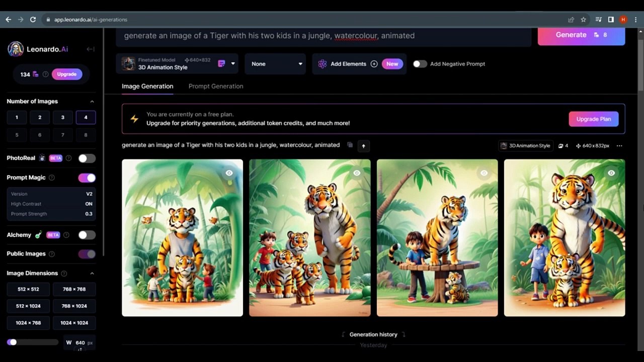
Task: Toggle eye icon on first tiger image
Action: (229, 173)
